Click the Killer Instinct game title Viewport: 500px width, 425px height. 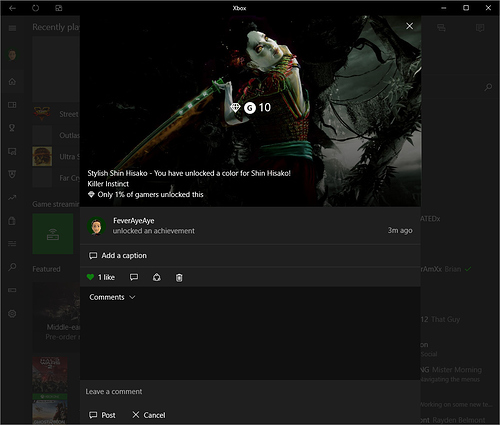click(108, 184)
